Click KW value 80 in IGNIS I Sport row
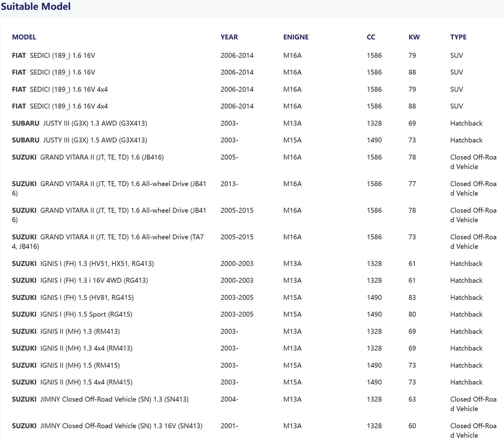Image resolution: width=504 pixels, height=441 pixels. pyautogui.click(x=412, y=314)
